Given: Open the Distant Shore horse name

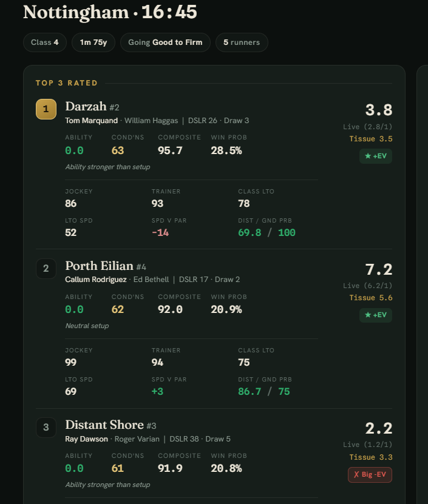Looking at the screenshot, I should pyautogui.click(x=104, y=425).
